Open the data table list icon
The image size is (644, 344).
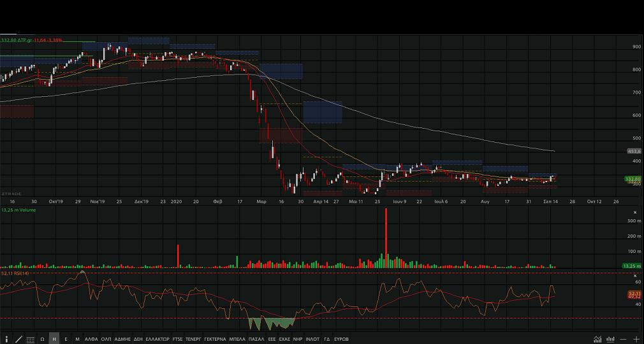point(30,339)
